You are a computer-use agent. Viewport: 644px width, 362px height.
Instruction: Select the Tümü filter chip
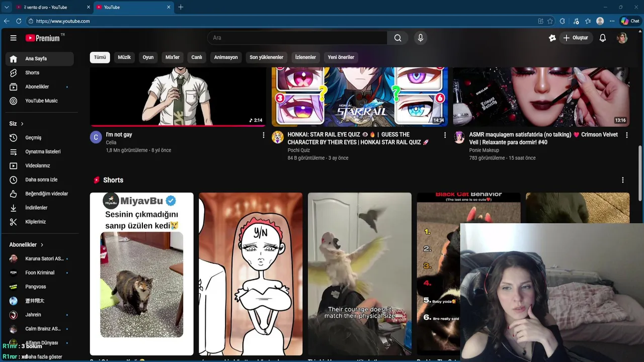(100, 57)
